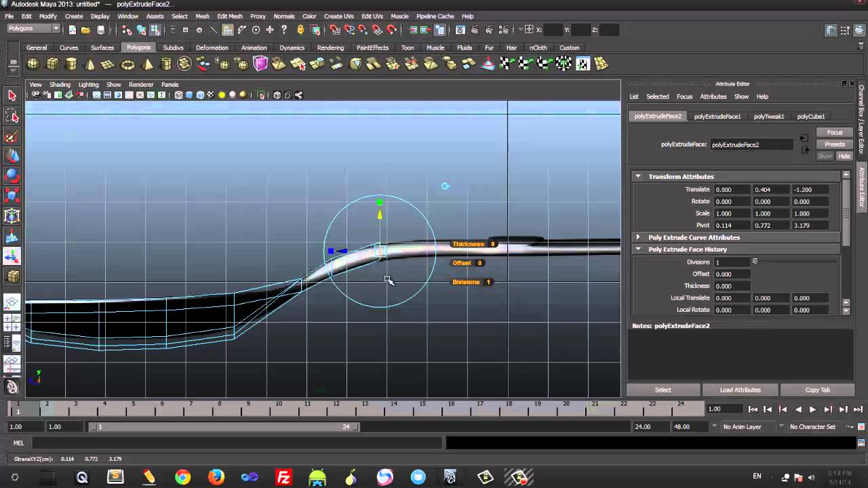Click the magenta cube Extract shelf icon
The height and width of the screenshot is (488, 868).
260,64
